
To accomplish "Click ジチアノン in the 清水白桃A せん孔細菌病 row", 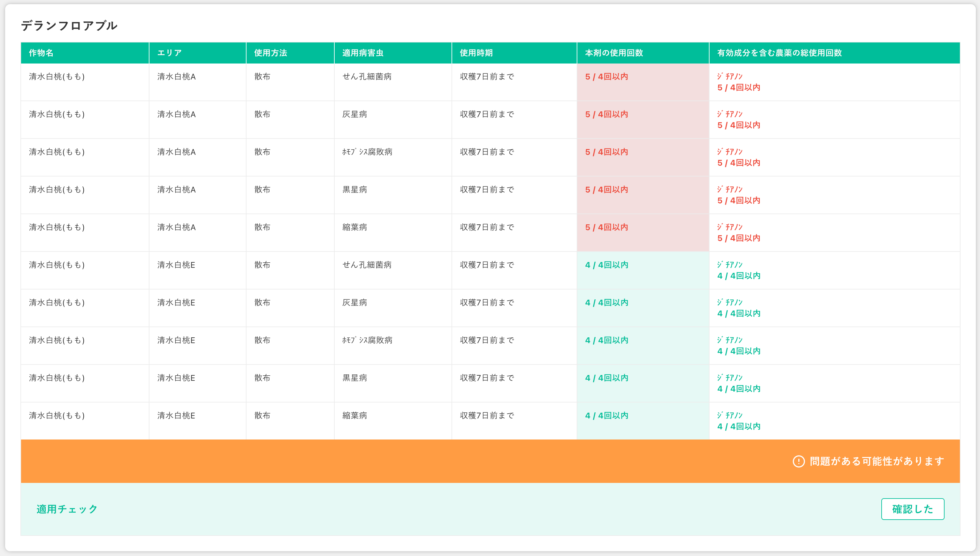I will pos(729,76).
